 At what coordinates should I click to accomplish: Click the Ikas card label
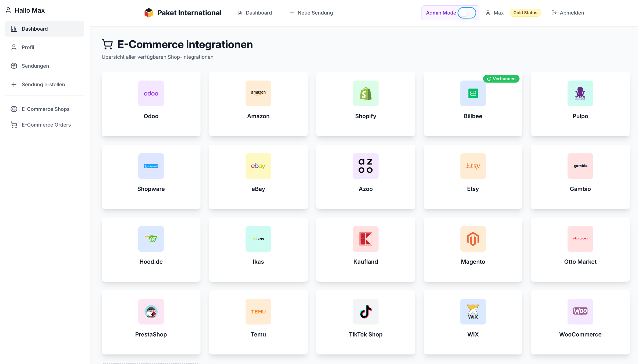coord(258,262)
